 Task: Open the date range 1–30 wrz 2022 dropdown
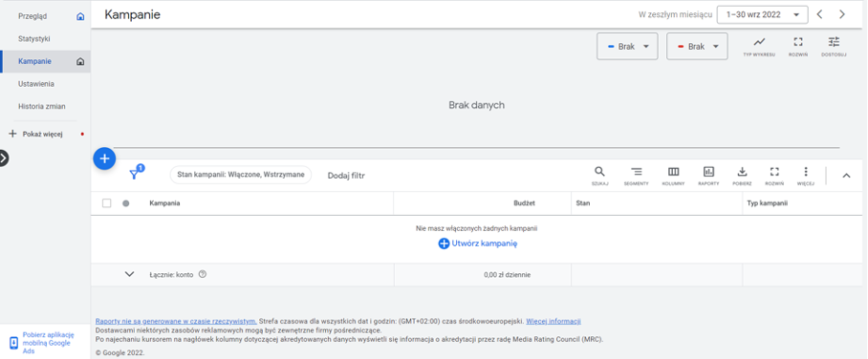point(762,15)
